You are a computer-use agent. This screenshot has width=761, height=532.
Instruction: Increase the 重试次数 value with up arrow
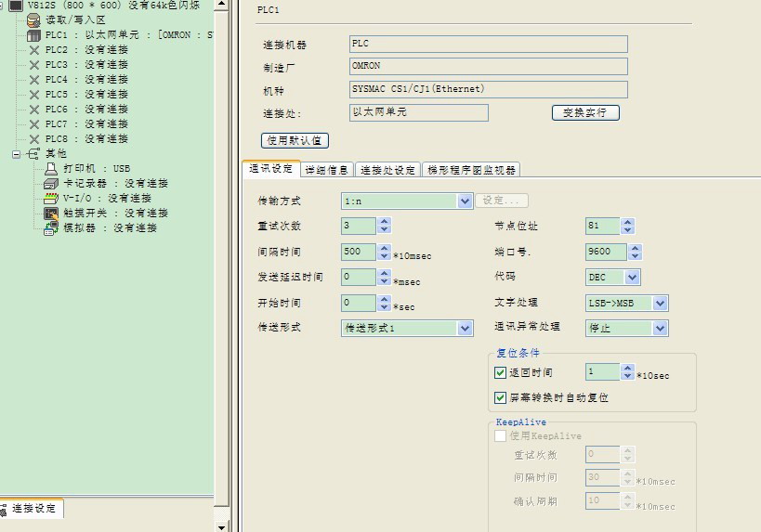pyautogui.click(x=385, y=222)
